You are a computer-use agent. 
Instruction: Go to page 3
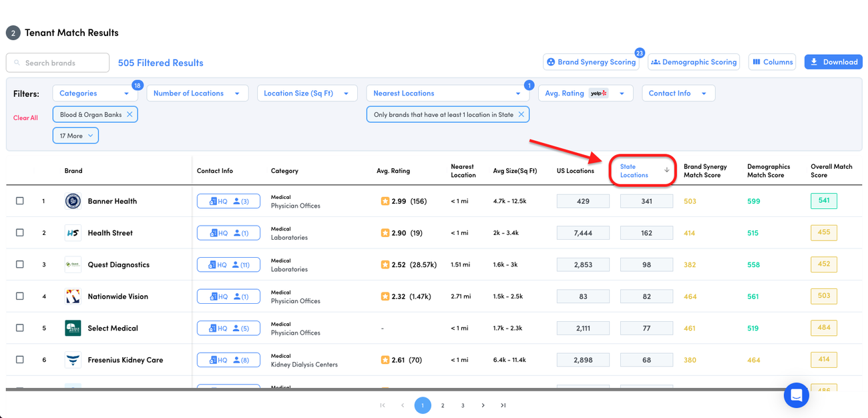(463, 405)
